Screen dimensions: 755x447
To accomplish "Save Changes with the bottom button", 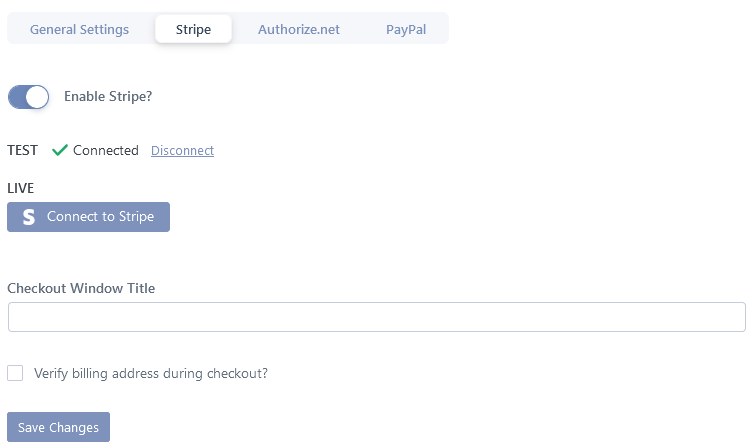I will tap(58, 427).
